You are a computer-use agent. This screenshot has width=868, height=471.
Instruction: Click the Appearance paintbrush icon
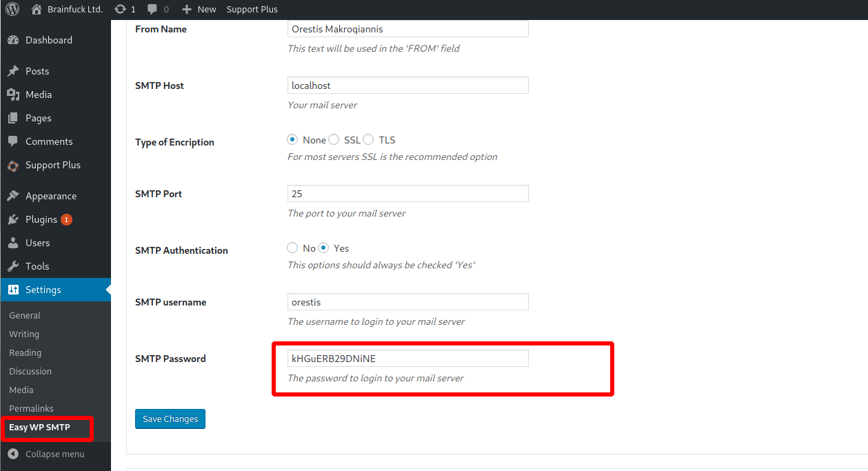tap(13, 196)
